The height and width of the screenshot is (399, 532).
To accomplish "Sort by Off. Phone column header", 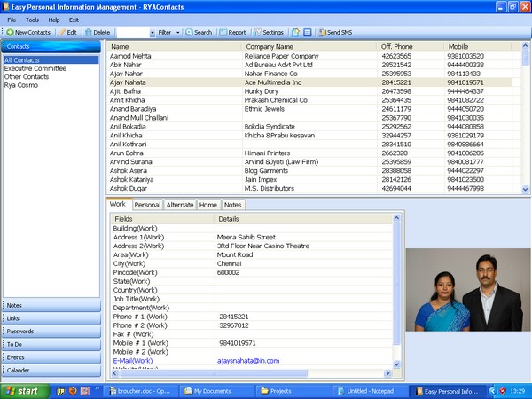I will tap(411, 46).
